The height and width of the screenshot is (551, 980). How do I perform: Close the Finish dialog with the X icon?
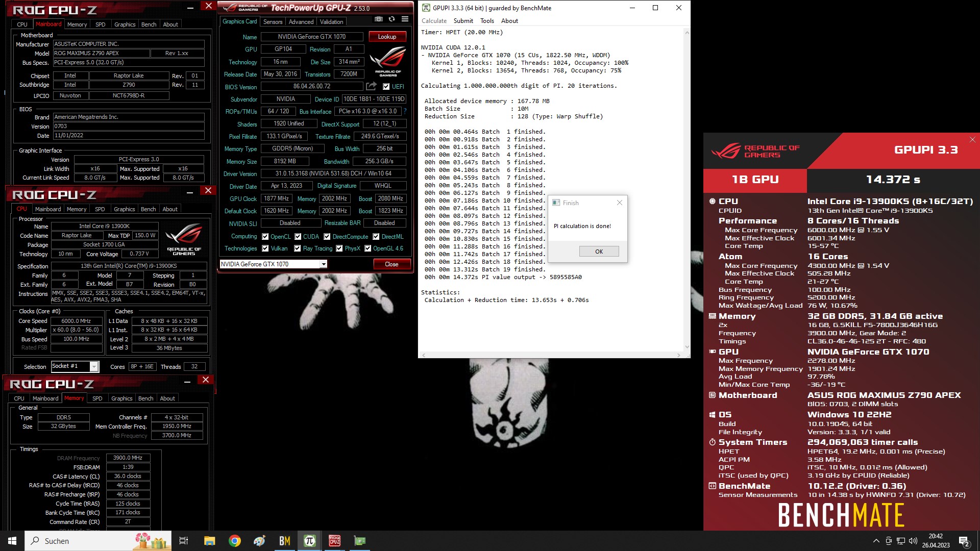tap(619, 203)
